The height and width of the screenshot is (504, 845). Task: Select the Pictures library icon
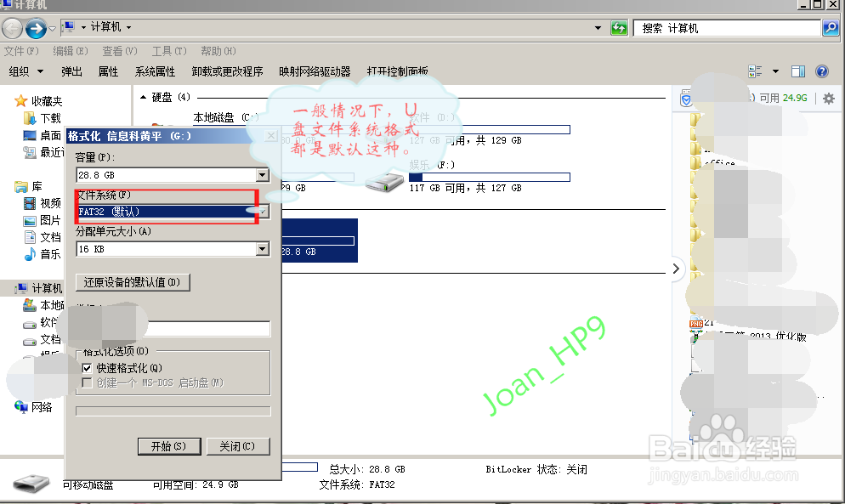point(30,220)
